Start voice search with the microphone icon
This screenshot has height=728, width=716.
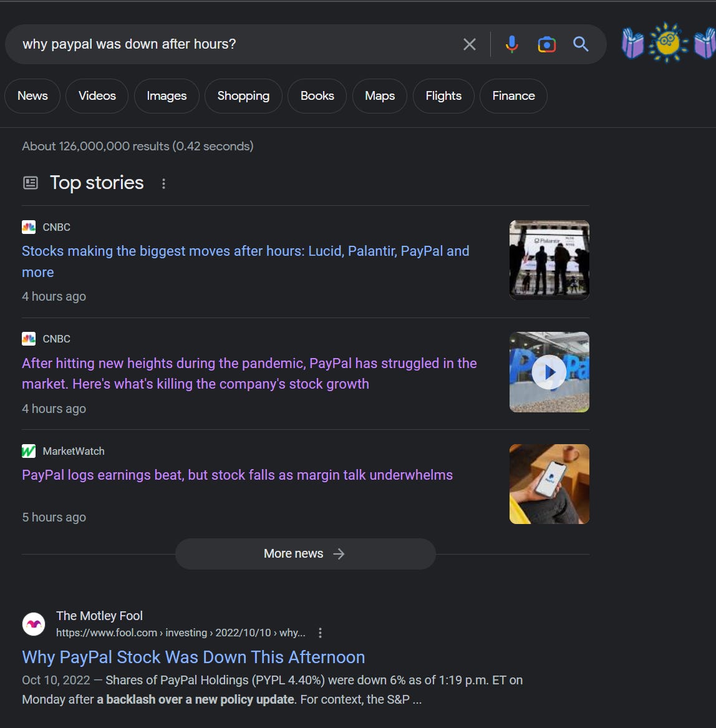tap(511, 44)
